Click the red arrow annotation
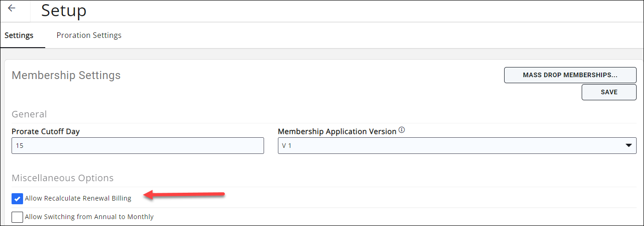 pos(185,195)
